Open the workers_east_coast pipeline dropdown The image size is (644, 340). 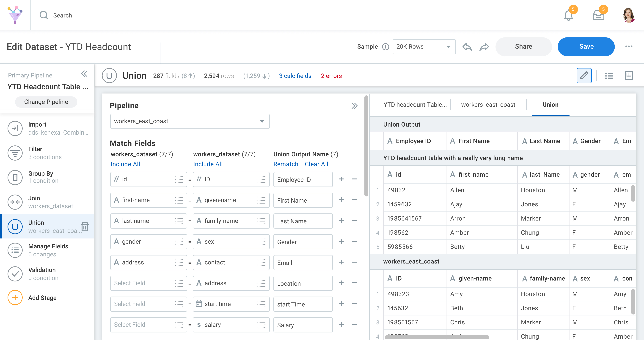pos(190,121)
